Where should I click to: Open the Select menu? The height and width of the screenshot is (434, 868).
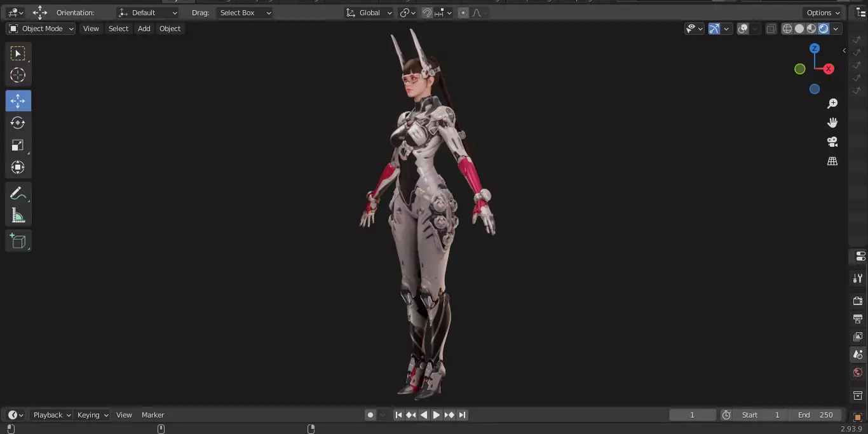tap(118, 29)
